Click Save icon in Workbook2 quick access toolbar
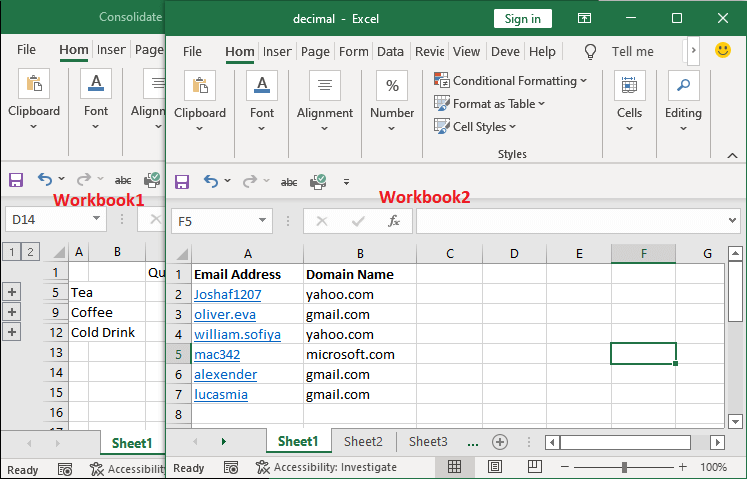The image size is (747, 479). pos(182,182)
